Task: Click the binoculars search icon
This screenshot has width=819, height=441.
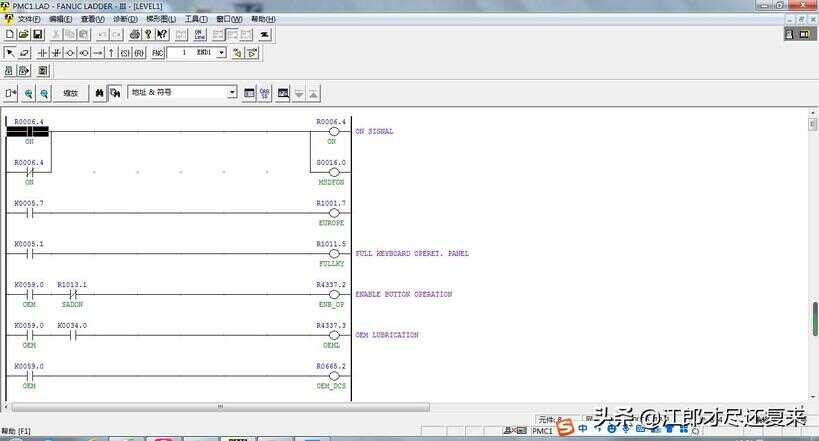Action: (99, 93)
